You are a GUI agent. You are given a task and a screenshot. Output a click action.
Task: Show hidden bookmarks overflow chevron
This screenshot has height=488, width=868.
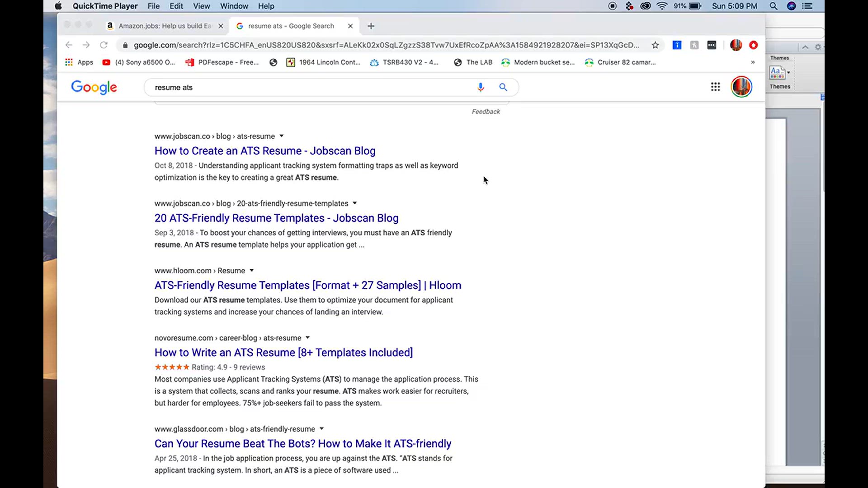coord(753,62)
